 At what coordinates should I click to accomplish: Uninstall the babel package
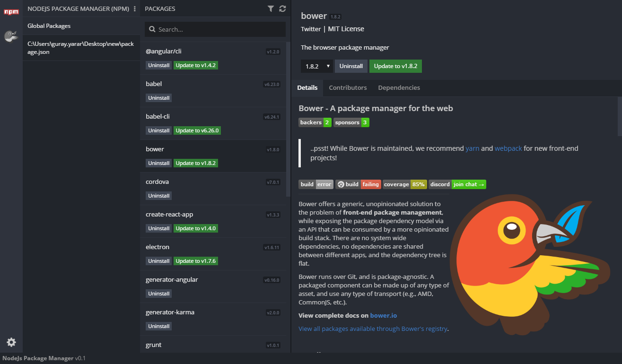click(158, 98)
